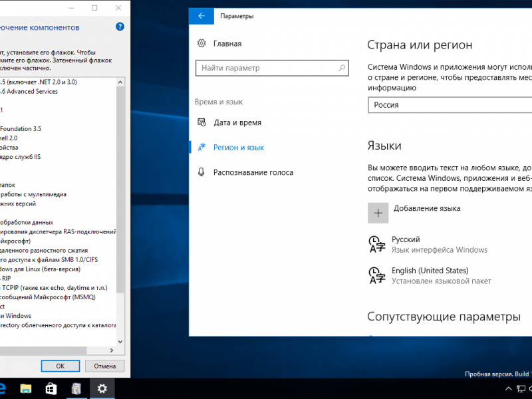532x399 pixels.
Task: Confirm with OK in the components dialog
Action: (61, 366)
